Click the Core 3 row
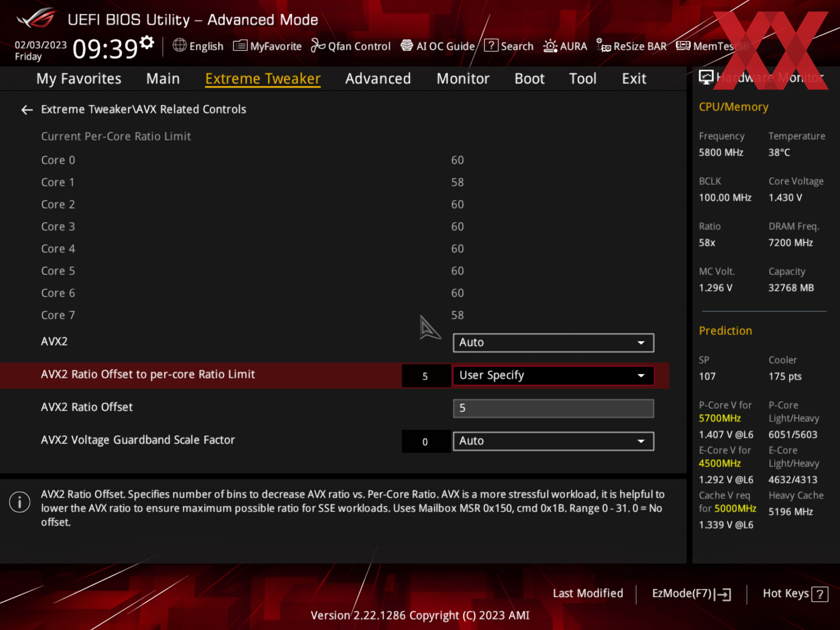This screenshot has height=630, width=840. [252, 227]
